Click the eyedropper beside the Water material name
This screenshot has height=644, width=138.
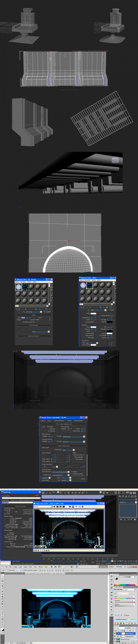click(x=89, y=310)
